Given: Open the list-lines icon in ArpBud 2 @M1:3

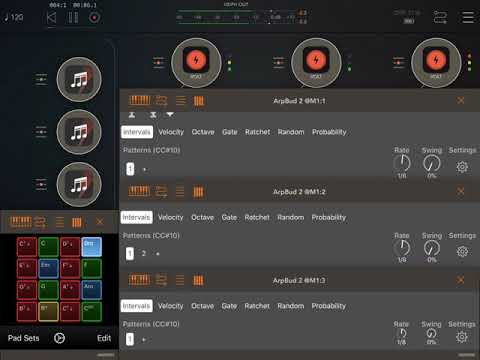Looking at the screenshot, I should tap(180, 280).
